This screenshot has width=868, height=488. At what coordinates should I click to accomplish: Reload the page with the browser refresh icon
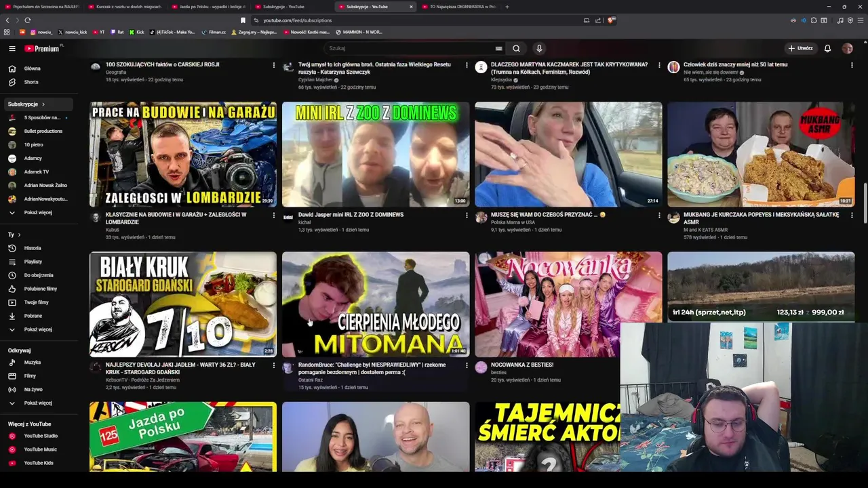(27, 20)
